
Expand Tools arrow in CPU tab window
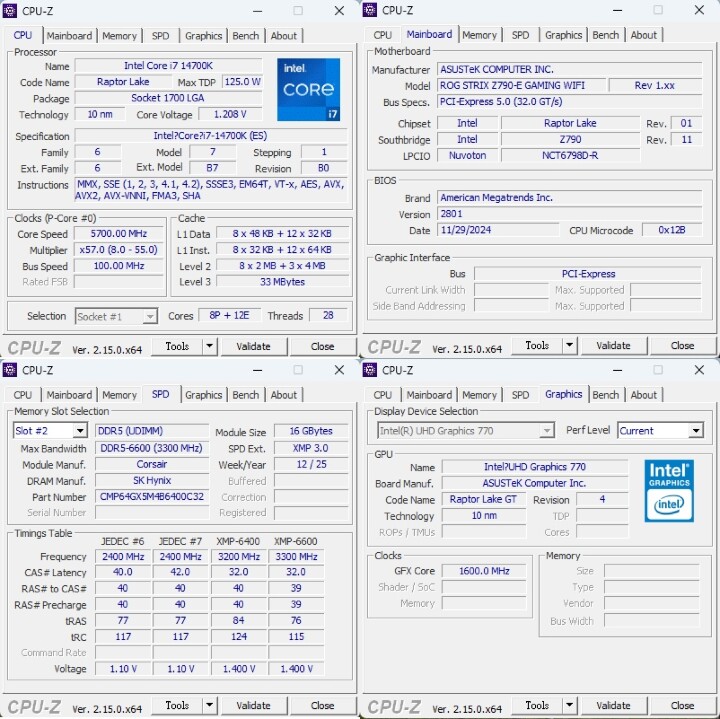click(210, 346)
